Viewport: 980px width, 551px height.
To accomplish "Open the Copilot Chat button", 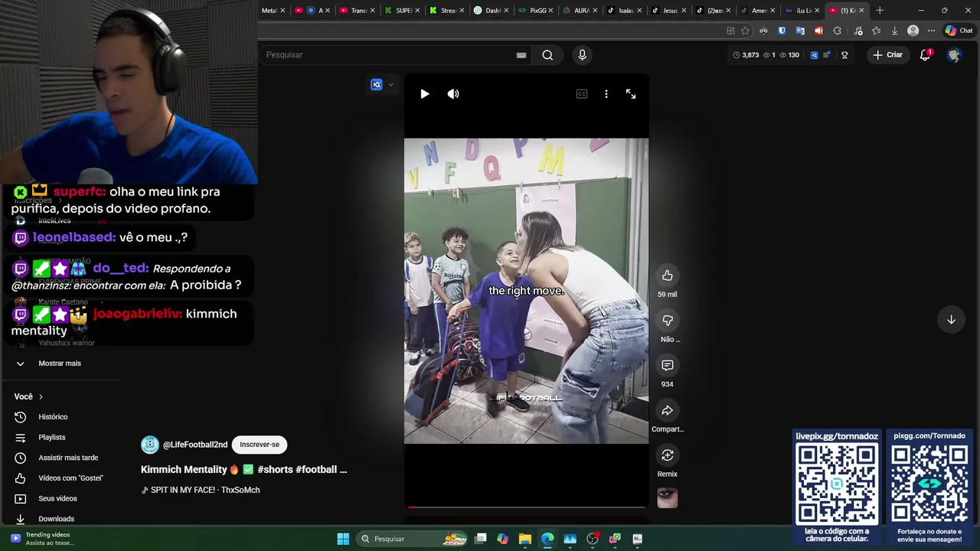I will (x=959, y=31).
